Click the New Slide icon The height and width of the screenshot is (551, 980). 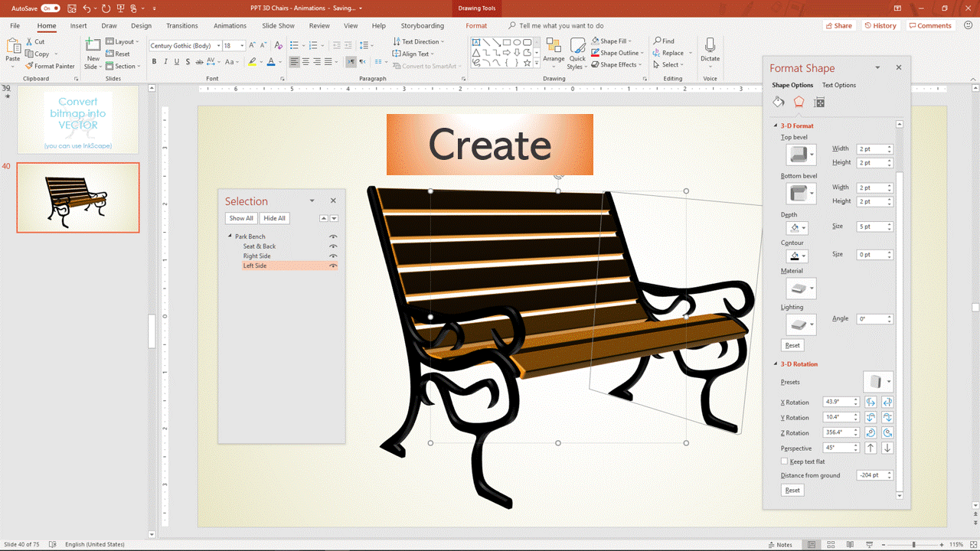coord(93,46)
